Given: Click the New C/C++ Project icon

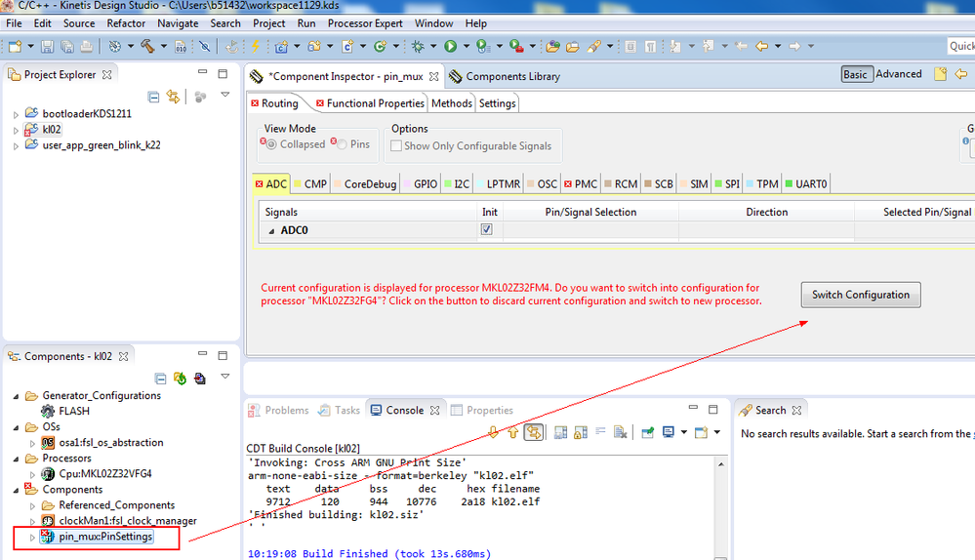Looking at the screenshot, I should 281,47.
